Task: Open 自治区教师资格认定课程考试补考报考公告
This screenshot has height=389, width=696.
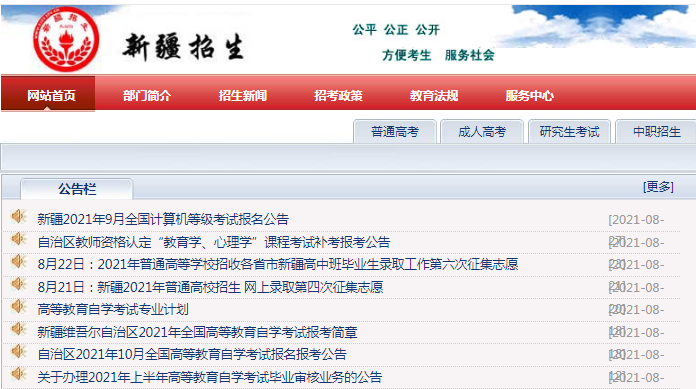Action: click(214, 242)
